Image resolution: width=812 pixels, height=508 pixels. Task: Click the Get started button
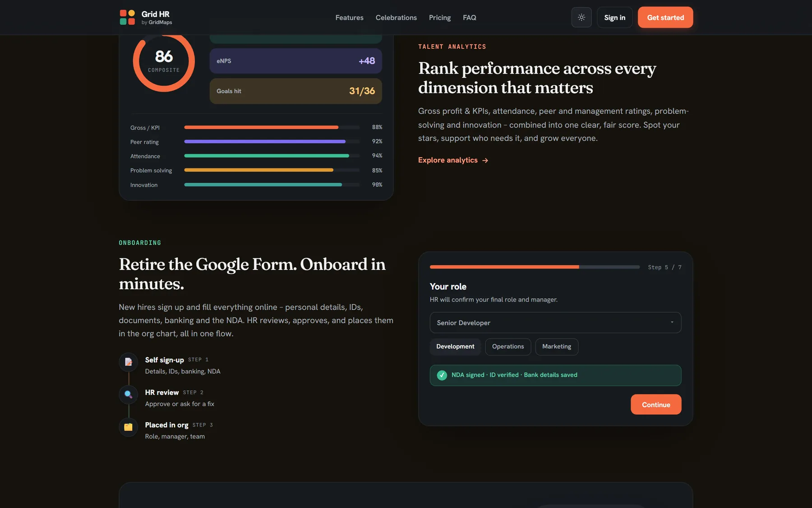(665, 17)
